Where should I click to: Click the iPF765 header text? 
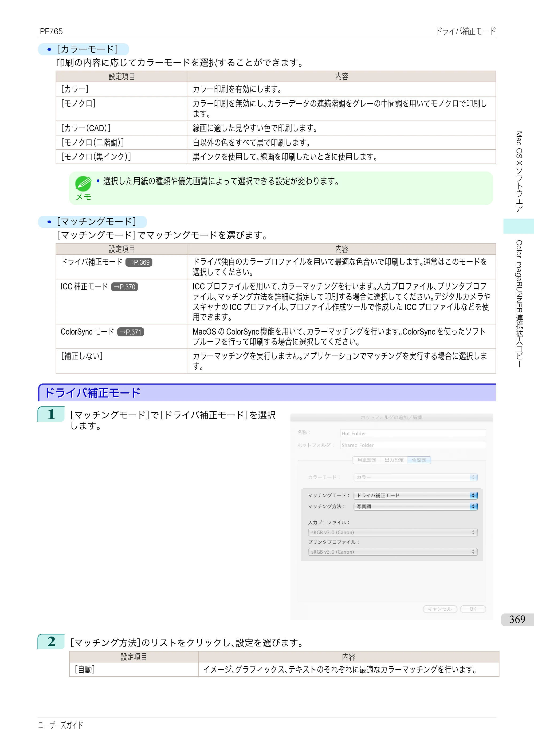click(50, 31)
